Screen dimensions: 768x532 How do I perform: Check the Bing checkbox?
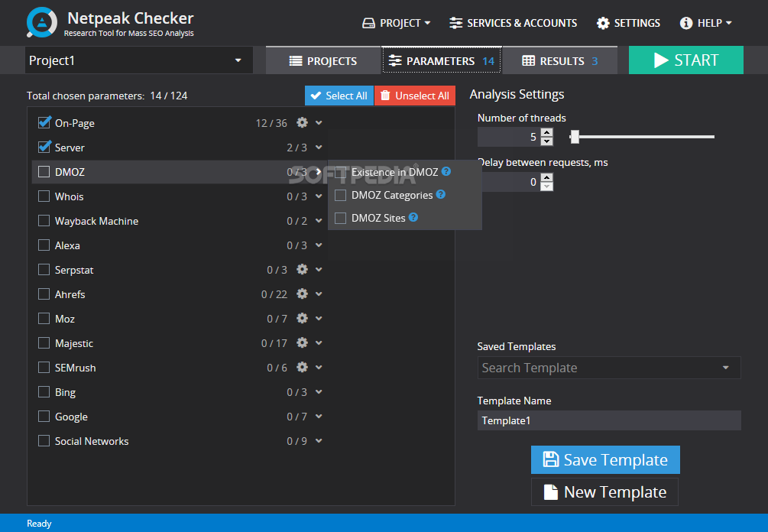[44, 392]
